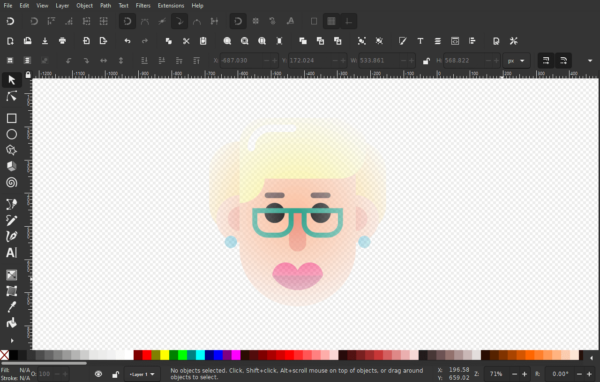This screenshot has height=382, width=600.
Task: Toggle snap nodes category button
Action: [127, 21]
